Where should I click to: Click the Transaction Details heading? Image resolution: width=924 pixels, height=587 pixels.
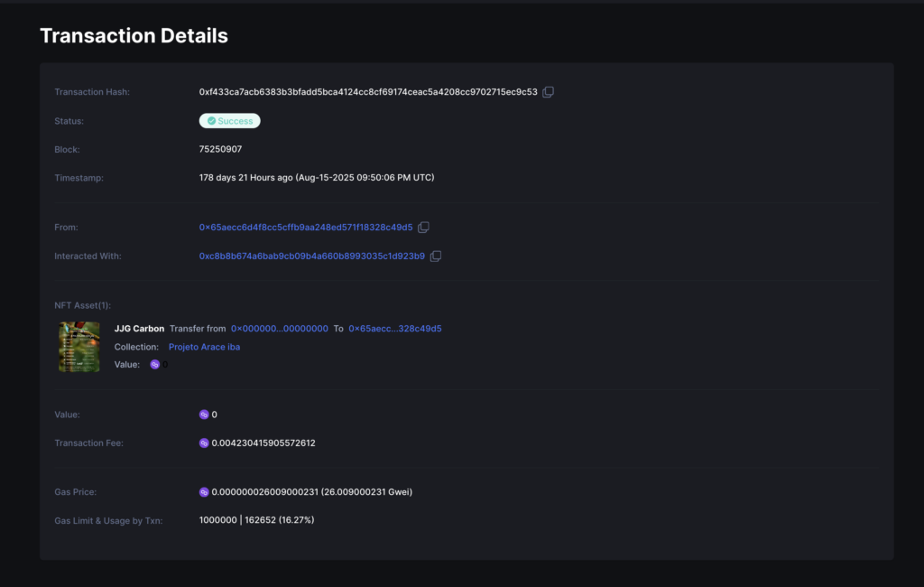(x=134, y=36)
